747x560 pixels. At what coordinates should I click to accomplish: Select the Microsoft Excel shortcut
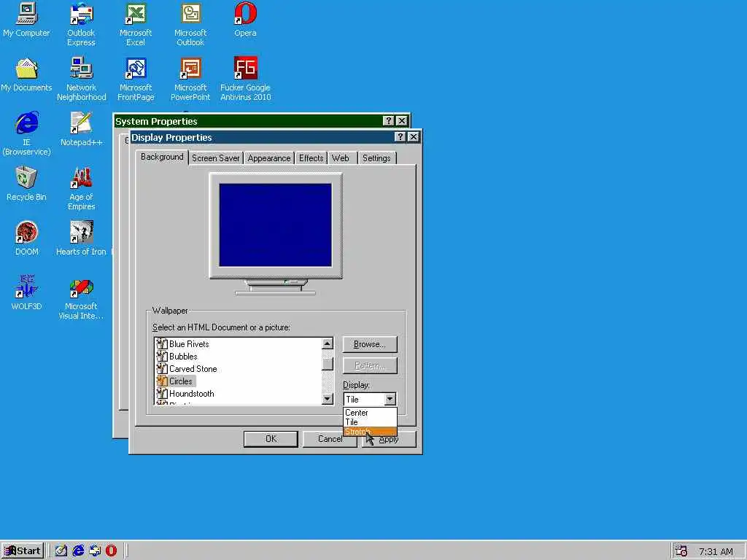(x=136, y=24)
